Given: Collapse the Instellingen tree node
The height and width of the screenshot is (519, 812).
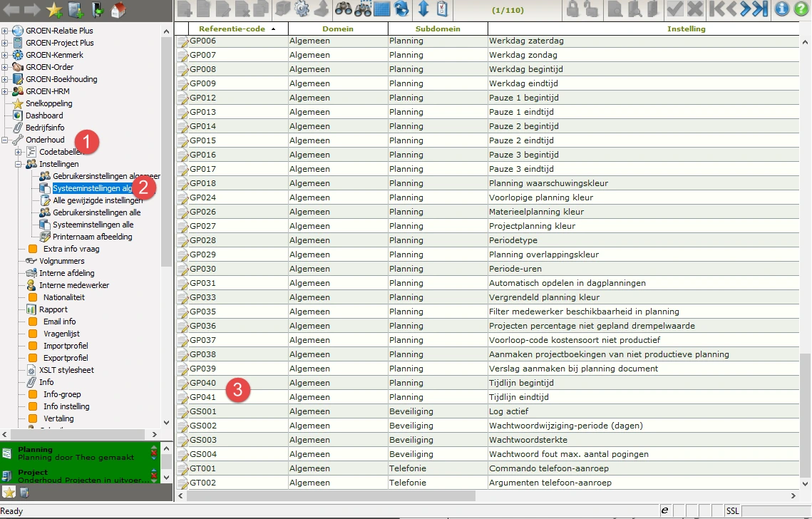Looking at the screenshot, I should [19, 165].
